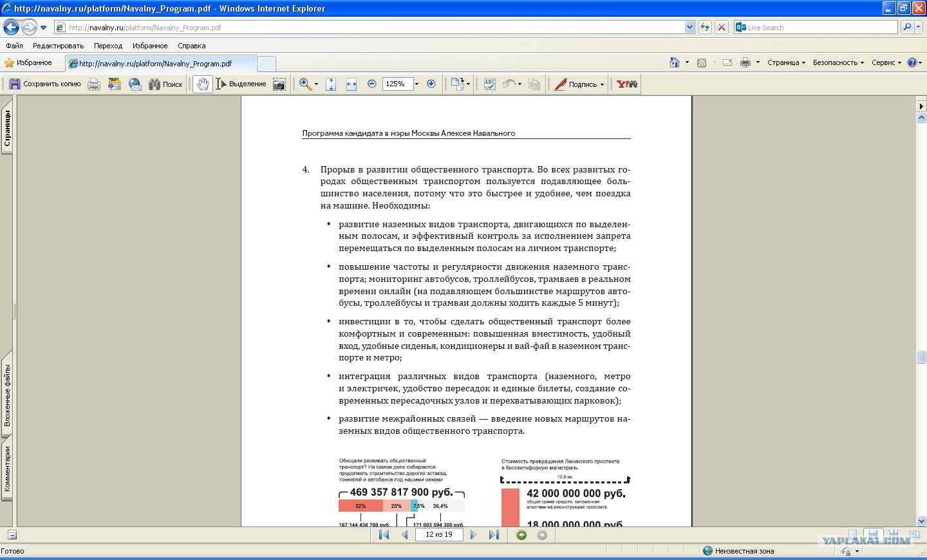This screenshot has height=560, width=927.
Task: Click the Help question mark icon
Action: click(x=912, y=62)
